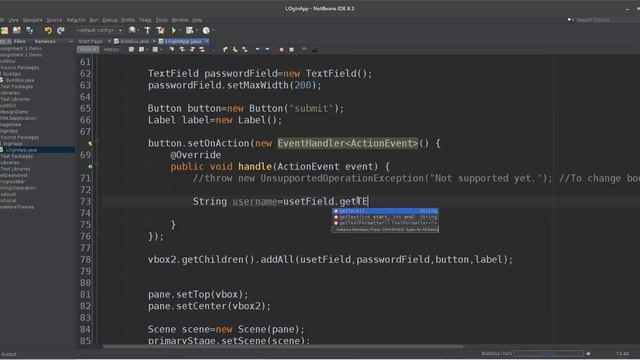Image resolution: width=640 pixels, height=360 pixels.
Task: Click the Source view button
Action: point(88,50)
